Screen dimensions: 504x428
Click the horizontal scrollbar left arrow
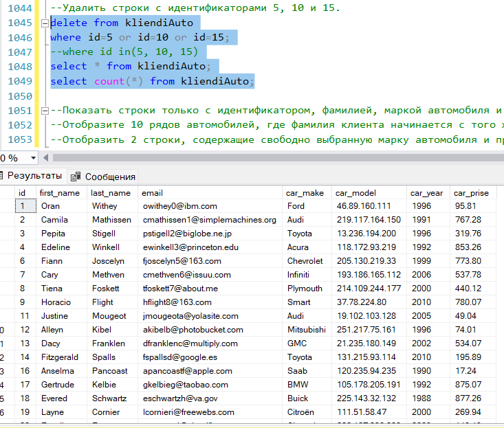[x=45, y=157]
